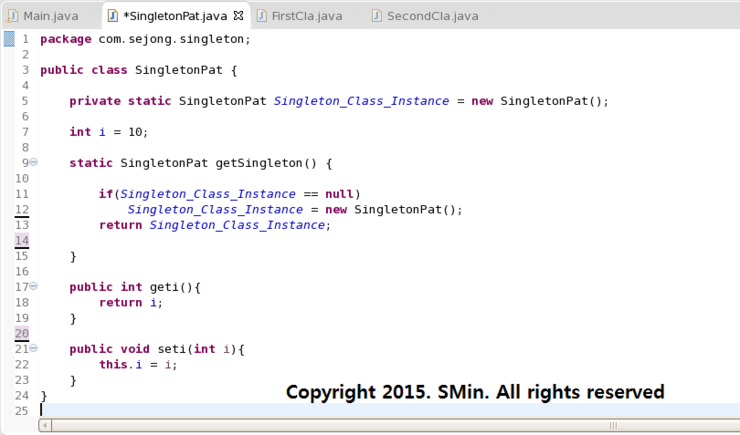Click the FirstCla.java file icon

tap(261, 16)
